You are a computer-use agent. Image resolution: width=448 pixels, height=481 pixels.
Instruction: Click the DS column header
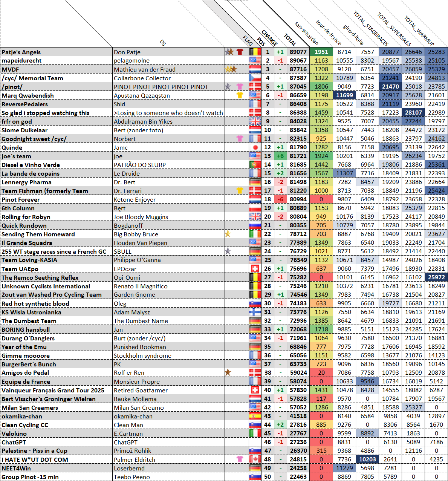coord(163,43)
